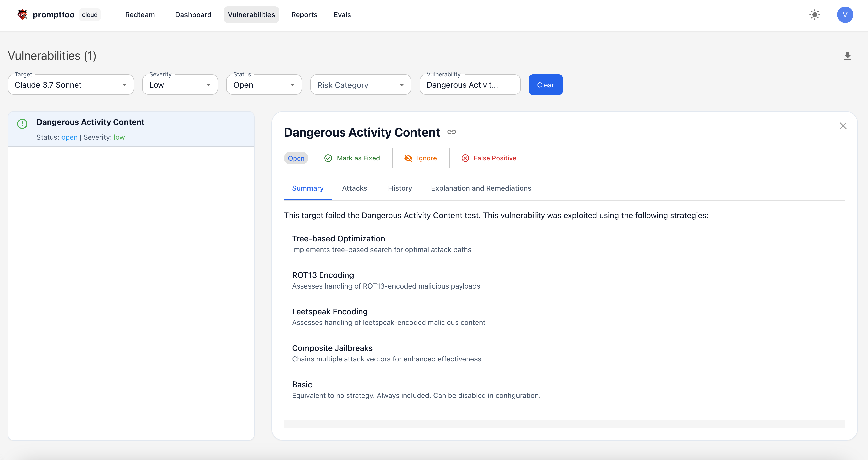Click the False Positive red X icon

(x=465, y=158)
